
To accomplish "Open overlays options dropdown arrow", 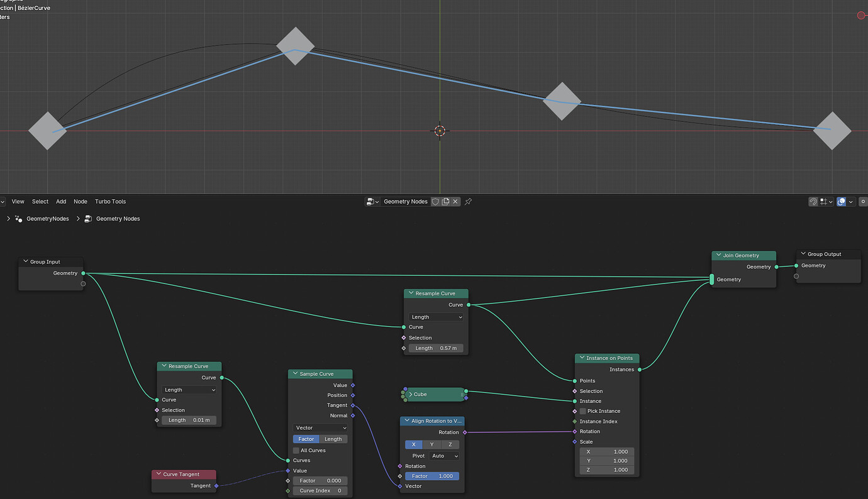I will click(851, 202).
